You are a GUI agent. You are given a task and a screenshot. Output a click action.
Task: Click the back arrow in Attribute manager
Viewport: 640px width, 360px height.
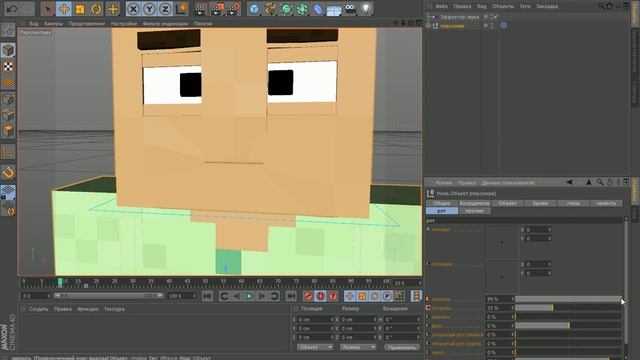[569, 182]
